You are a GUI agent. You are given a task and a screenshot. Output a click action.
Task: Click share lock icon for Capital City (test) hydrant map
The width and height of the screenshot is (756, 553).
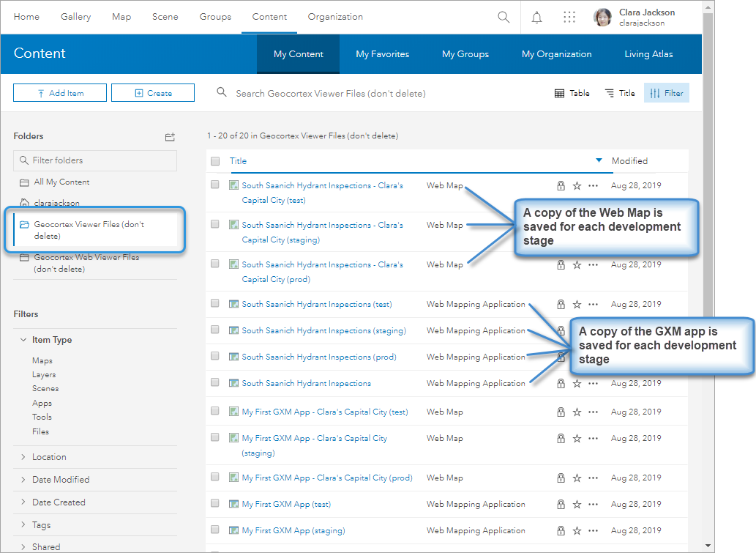pyautogui.click(x=561, y=186)
